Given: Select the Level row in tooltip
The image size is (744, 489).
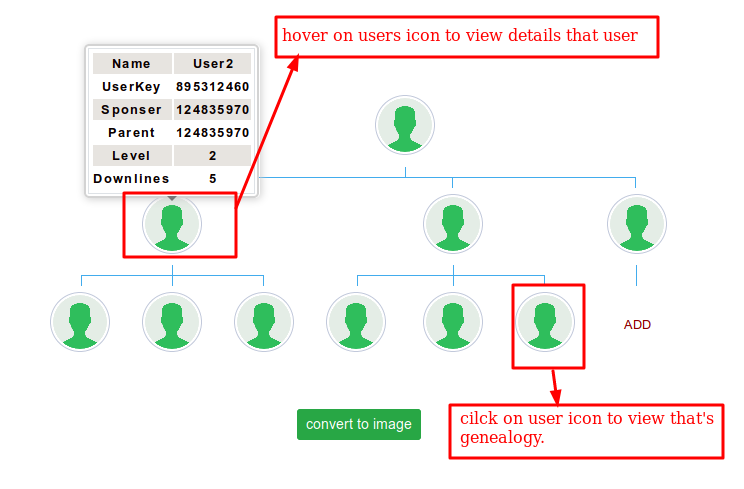Looking at the screenshot, I should tap(172, 156).
